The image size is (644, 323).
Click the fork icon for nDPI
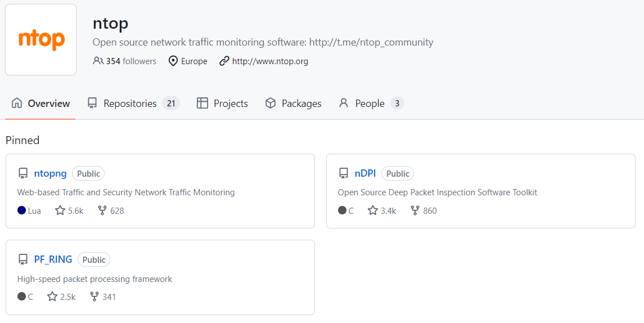tap(415, 210)
